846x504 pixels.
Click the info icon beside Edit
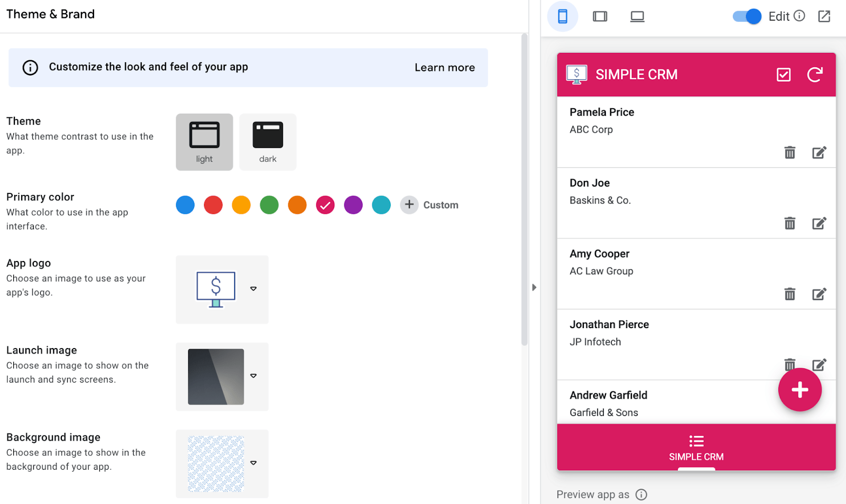click(799, 16)
